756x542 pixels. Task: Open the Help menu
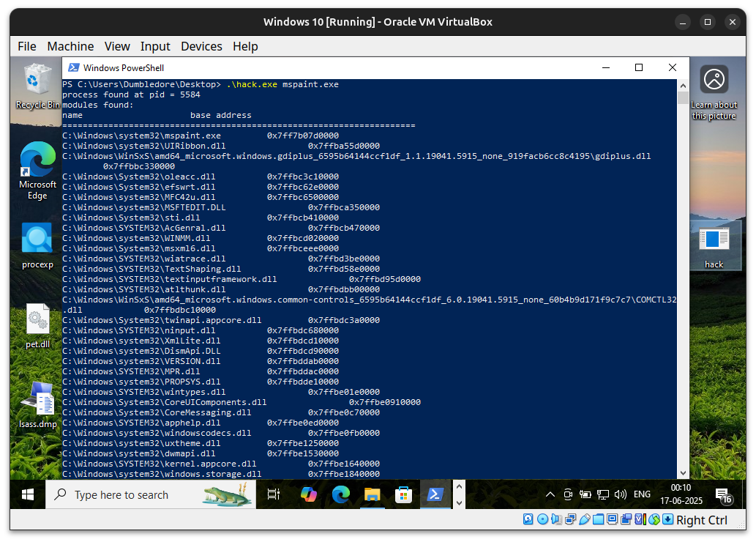(x=245, y=46)
